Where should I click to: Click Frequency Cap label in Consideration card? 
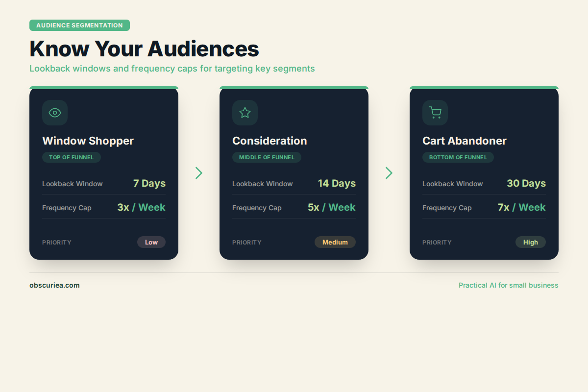click(257, 208)
